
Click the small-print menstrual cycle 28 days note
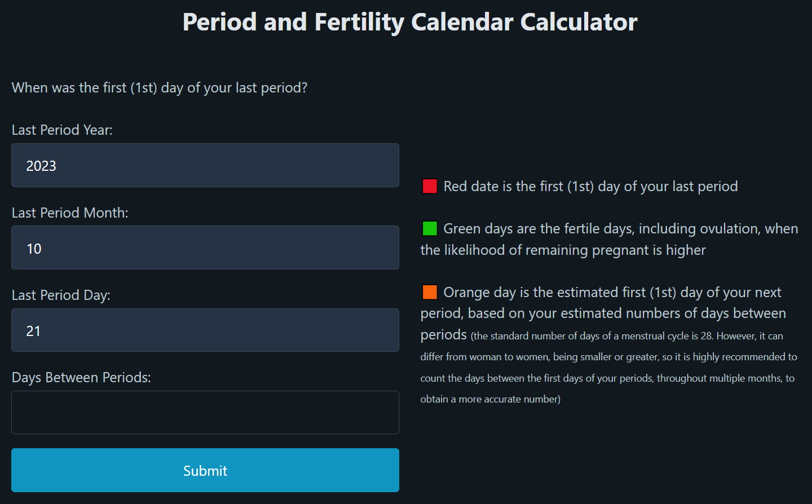[609, 367]
